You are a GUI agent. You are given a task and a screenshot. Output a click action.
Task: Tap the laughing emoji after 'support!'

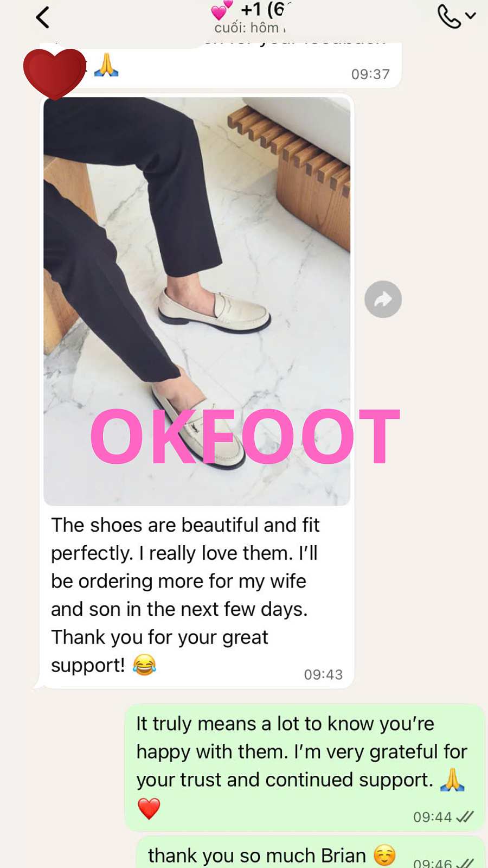pyautogui.click(x=144, y=665)
